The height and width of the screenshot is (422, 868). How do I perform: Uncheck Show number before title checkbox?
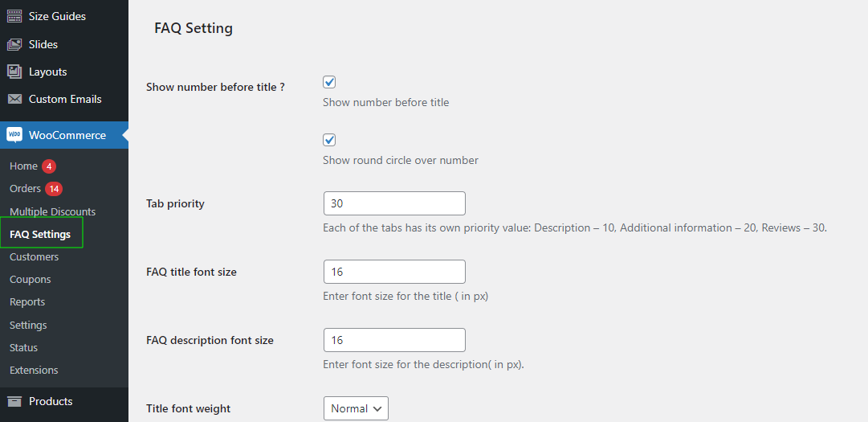329,82
